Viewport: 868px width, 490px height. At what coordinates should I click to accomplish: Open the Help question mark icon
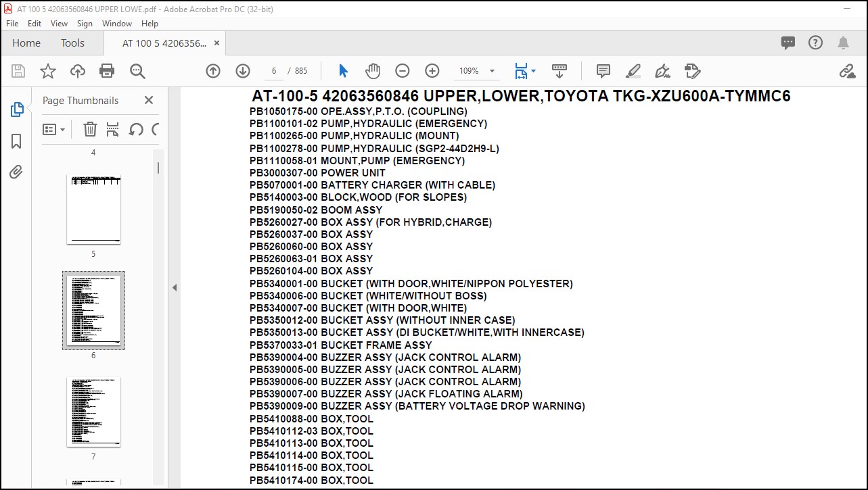pos(816,43)
